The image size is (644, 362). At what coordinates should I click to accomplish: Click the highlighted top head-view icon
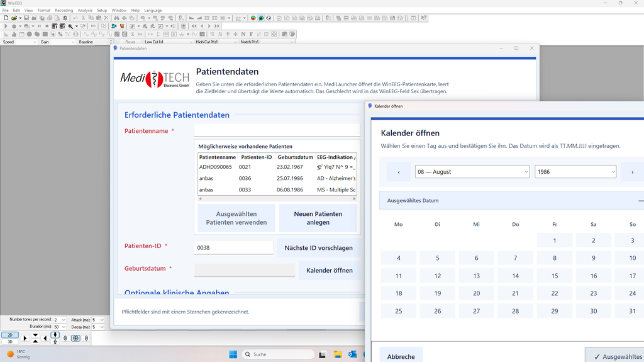point(75,338)
